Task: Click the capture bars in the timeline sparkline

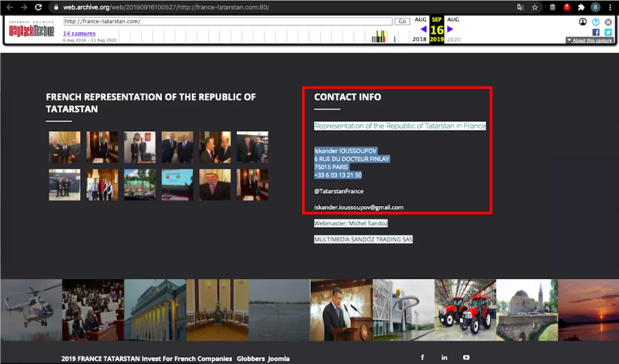Action: pos(379,37)
